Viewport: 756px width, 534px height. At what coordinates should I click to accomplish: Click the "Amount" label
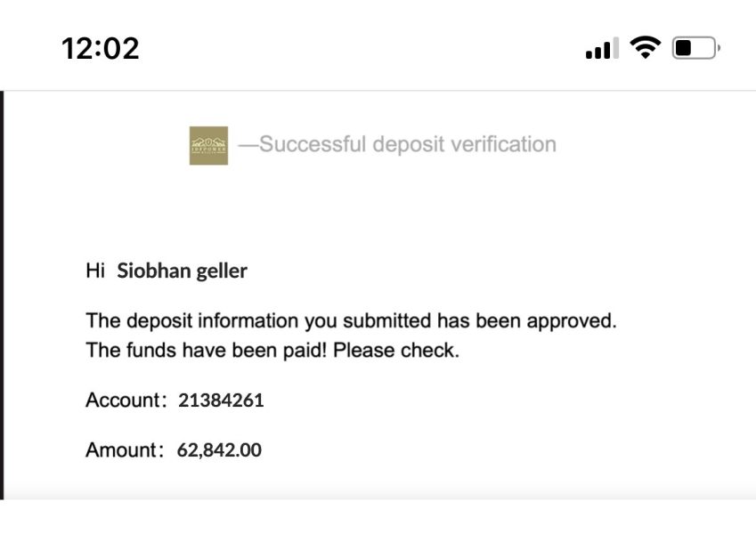tap(121, 449)
